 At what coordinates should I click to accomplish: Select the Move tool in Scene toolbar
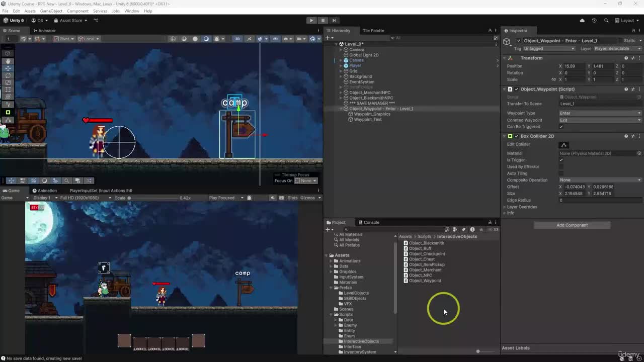tap(8, 68)
